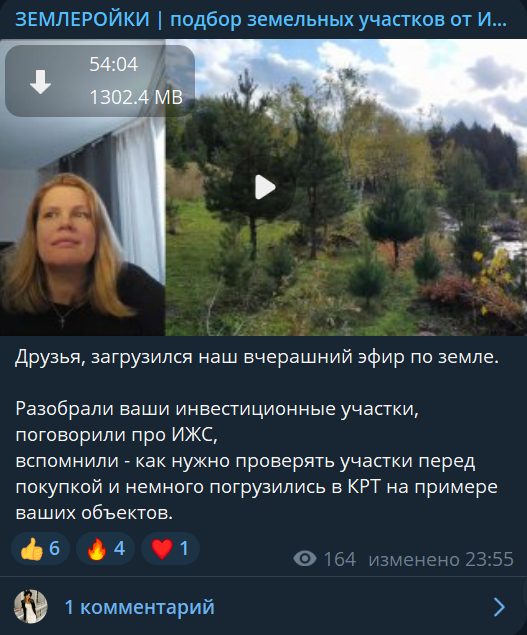
Task: Click the thumbs up reaction count 6
Action: [54, 549]
